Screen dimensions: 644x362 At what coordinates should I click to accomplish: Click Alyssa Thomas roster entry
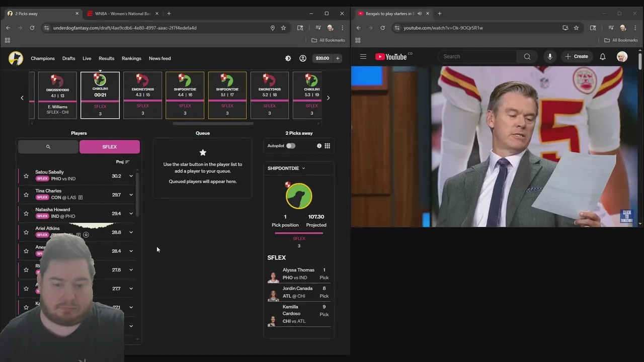coord(299,274)
